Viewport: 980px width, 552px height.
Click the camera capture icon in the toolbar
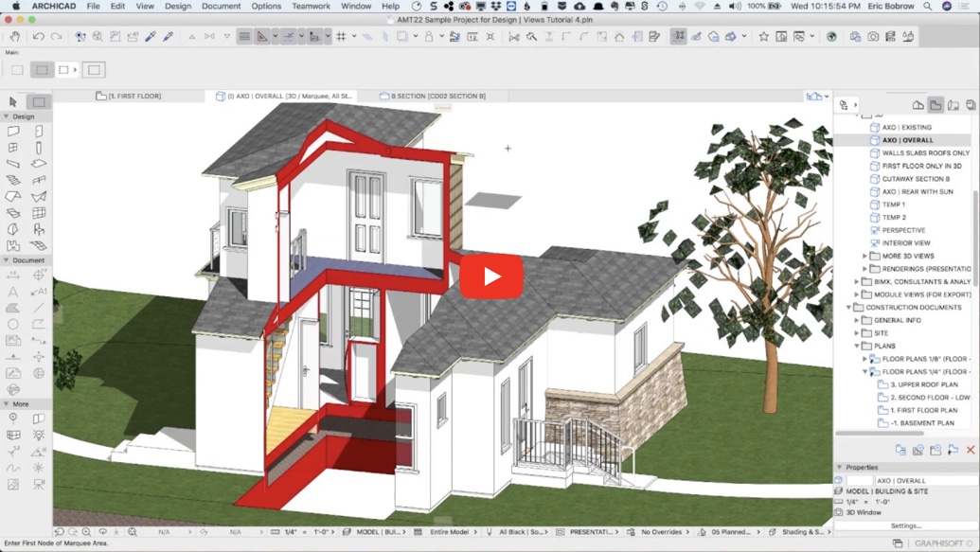[872, 36]
